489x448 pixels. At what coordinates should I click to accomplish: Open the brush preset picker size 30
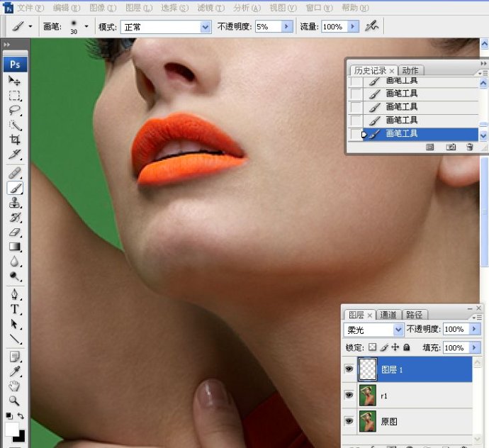(86, 26)
